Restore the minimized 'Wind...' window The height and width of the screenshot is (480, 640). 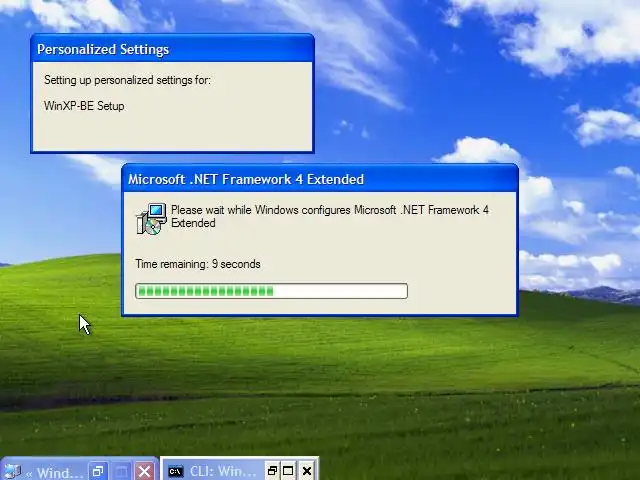98,471
